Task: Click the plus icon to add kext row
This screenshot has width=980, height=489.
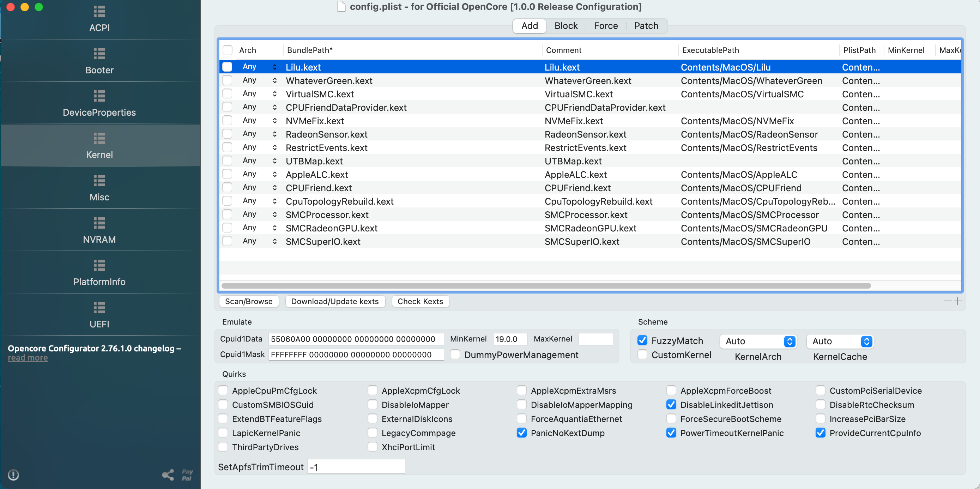Action: tap(958, 301)
